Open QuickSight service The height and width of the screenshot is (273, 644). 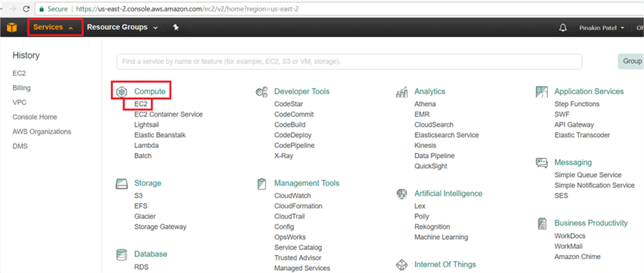tap(431, 166)
